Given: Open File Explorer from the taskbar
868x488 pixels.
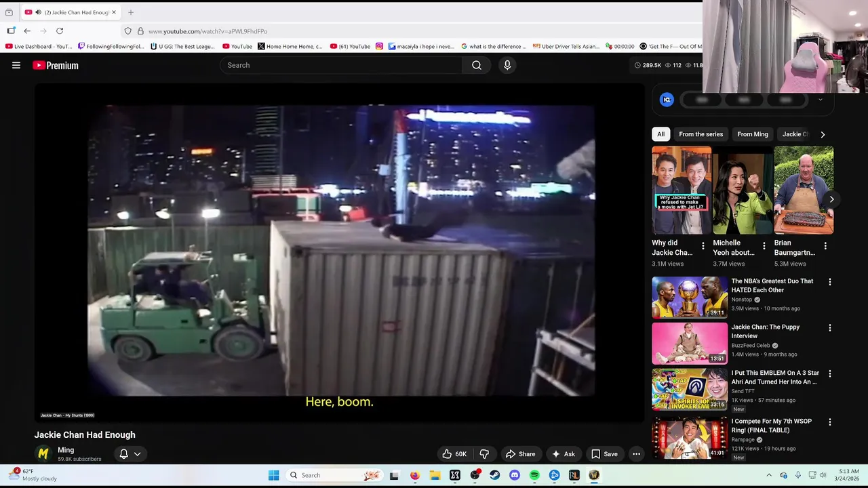Looking at the screenshot, I should [435, 475].
